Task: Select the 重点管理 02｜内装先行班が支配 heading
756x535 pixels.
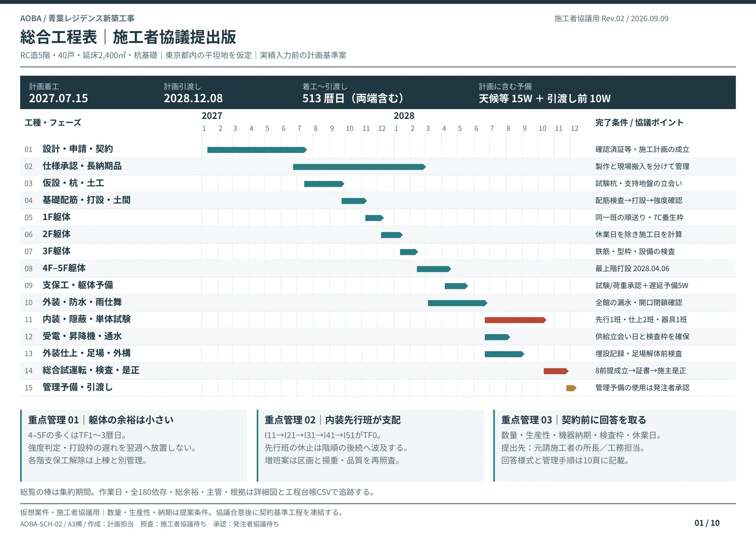Action: 333,420
